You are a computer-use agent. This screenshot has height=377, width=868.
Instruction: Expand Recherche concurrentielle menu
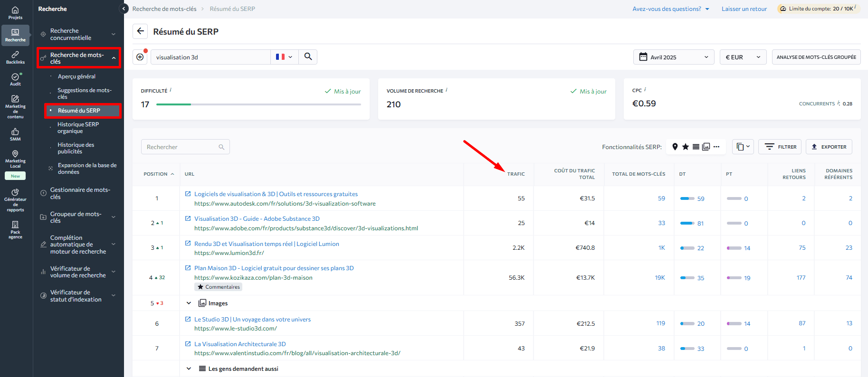[114, 34]
